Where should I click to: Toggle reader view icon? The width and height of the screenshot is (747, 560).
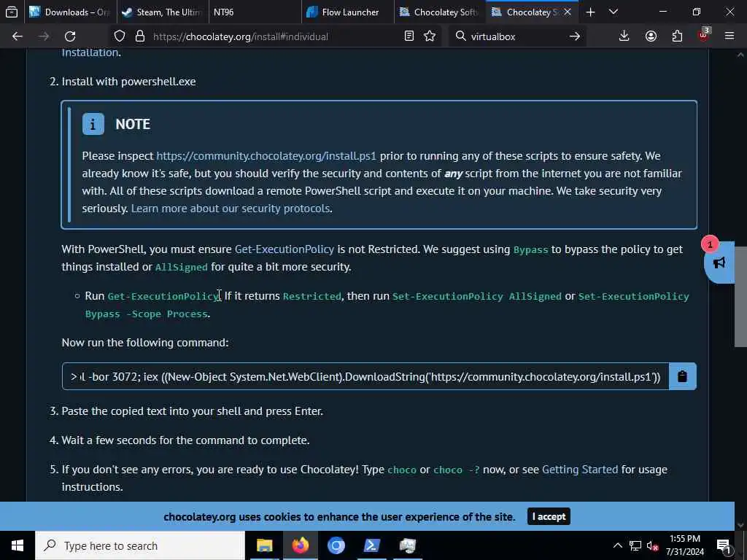tap(409, 36)
